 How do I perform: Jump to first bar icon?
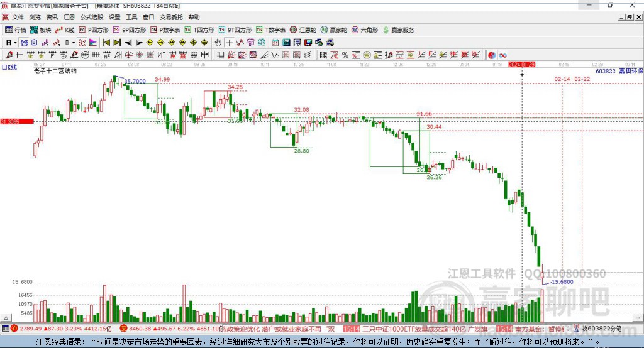click(106, 43)
